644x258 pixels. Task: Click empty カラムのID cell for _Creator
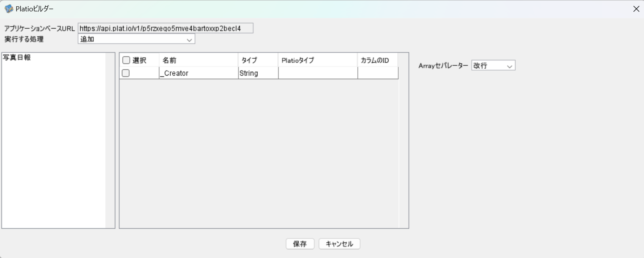pos(378,73)
